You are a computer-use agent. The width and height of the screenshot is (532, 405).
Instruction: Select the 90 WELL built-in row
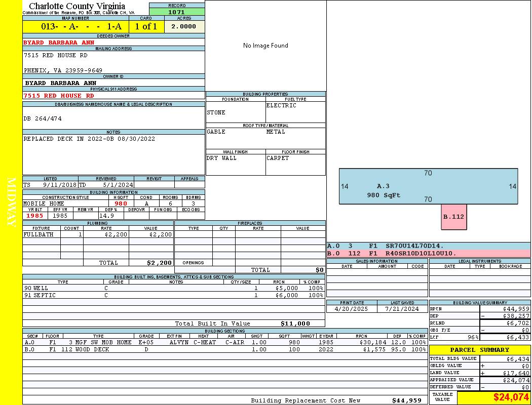[x=173, y=288]
